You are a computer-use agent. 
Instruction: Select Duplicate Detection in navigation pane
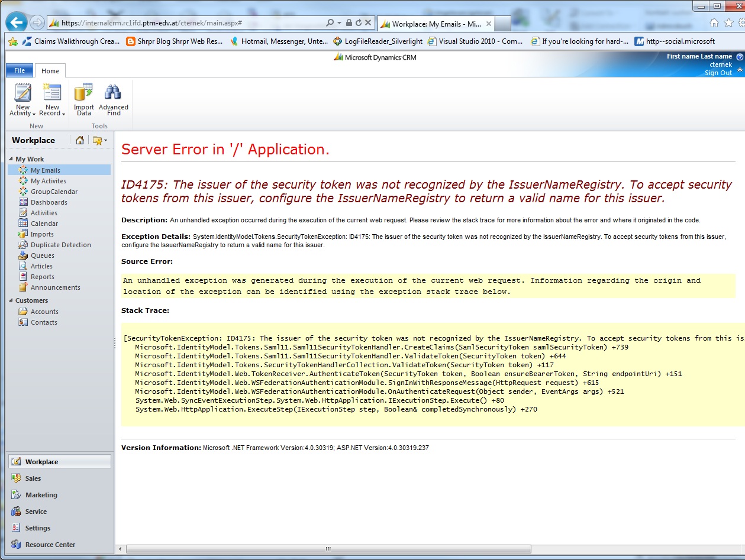click(x=61, y=245)
